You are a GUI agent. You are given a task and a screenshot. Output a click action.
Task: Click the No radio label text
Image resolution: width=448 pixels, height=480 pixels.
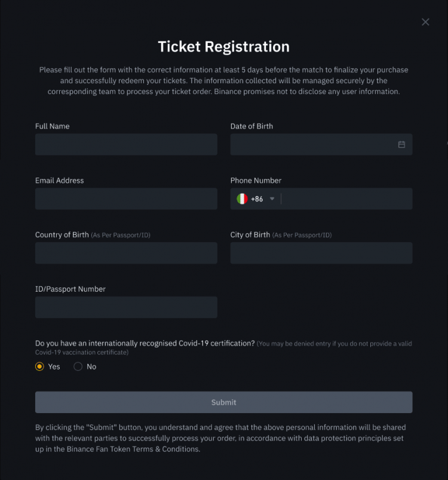91,367
